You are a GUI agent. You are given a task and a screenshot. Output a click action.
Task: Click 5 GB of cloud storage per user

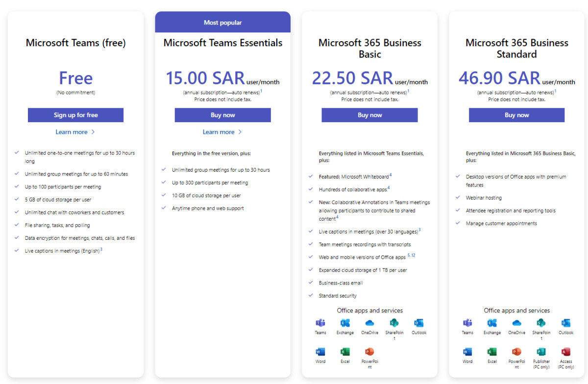[x=58, y=200]
